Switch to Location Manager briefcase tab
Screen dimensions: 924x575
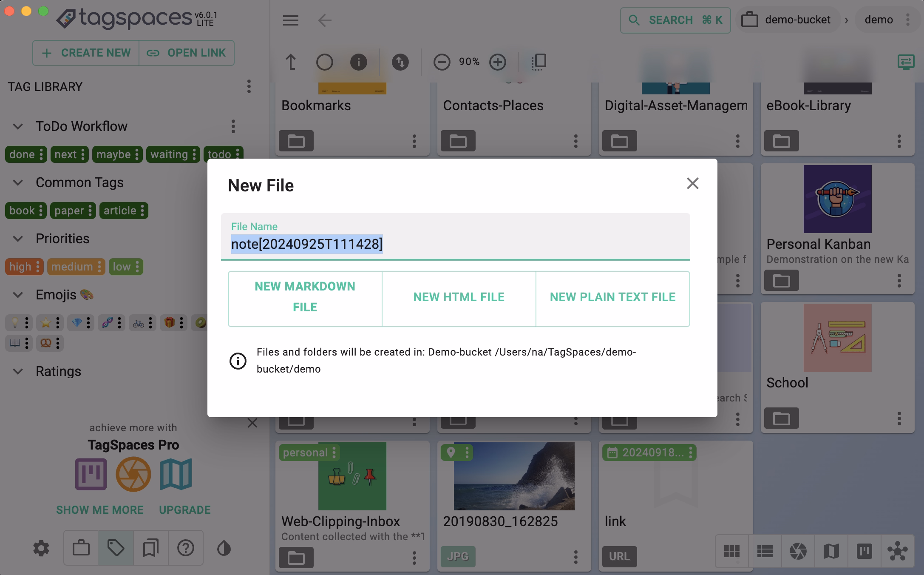pos(81,548)
